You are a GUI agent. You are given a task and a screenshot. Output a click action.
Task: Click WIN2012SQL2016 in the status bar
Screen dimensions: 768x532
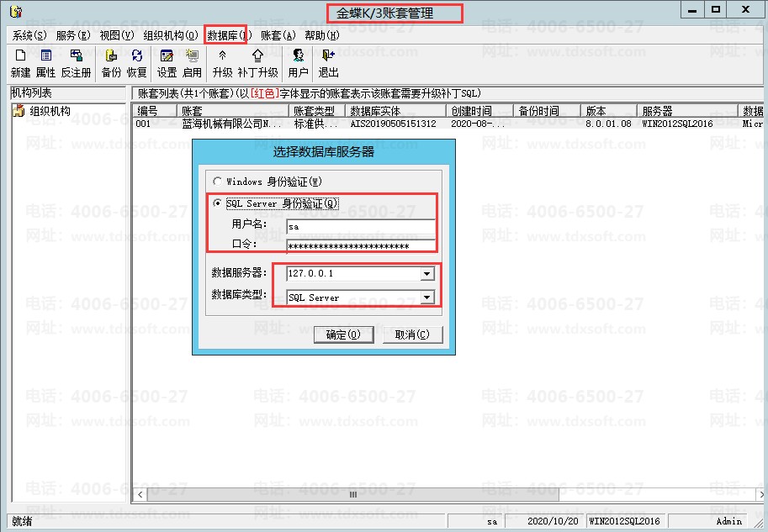[x=624, y=521]
